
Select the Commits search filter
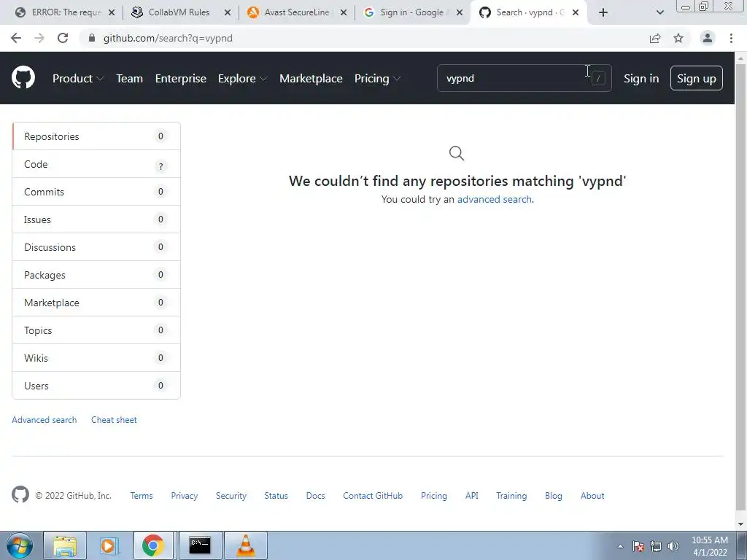(x=96, y=192)
